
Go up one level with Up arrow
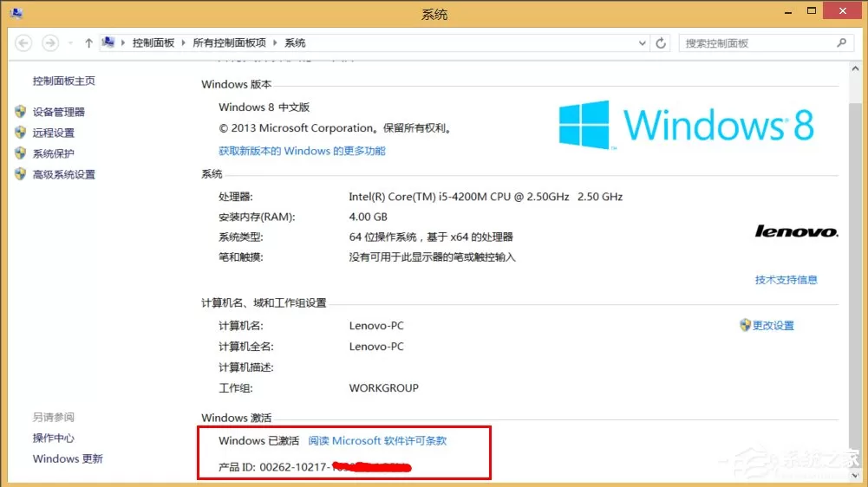(88, 43)
